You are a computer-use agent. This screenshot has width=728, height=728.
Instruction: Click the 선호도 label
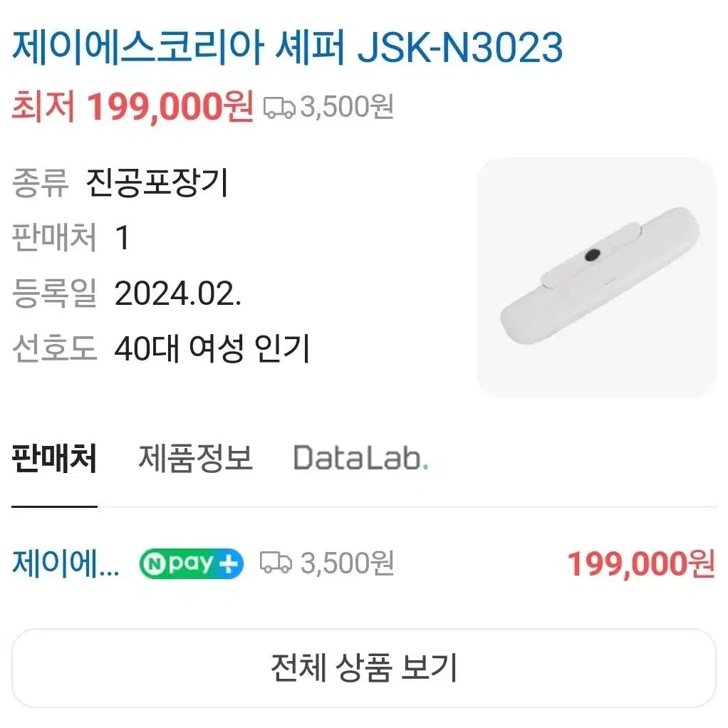pos(54,348)
